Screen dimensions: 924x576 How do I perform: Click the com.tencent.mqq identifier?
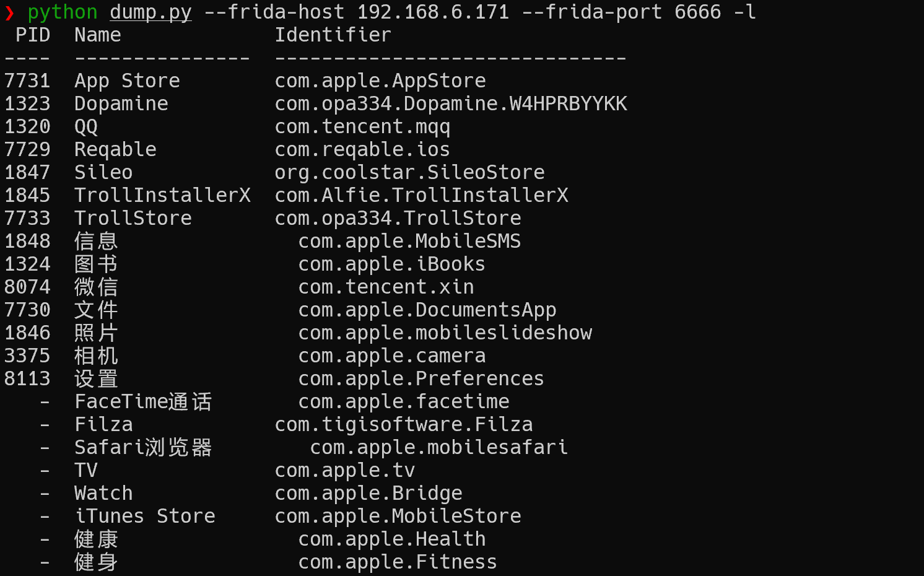coord(362,127)
